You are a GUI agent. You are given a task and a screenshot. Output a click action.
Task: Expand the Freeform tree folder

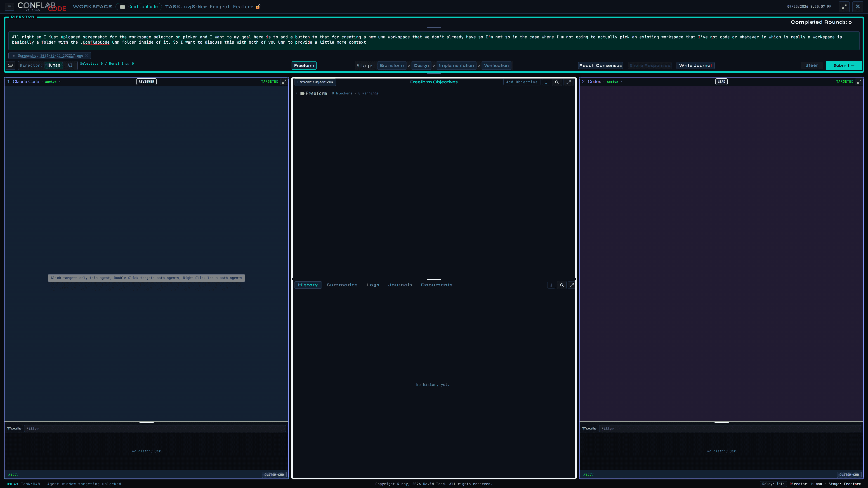coord(297,93)
